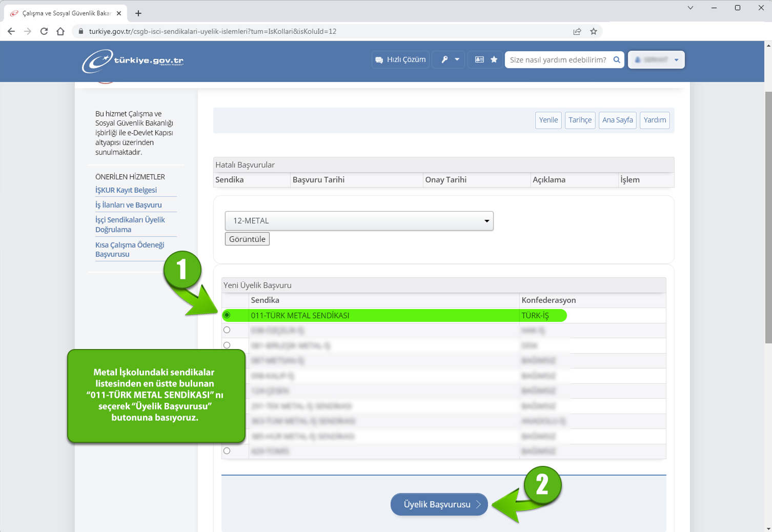Image resolution: width=772 pixels, height=532 pixels.
Task: Click the Yenile button
Action: (548, 120)
